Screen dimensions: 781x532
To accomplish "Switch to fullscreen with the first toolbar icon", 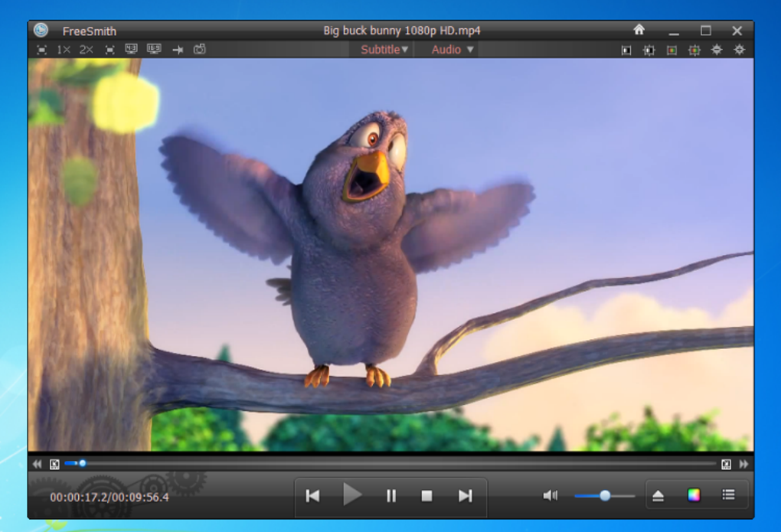I will (42, 50).
